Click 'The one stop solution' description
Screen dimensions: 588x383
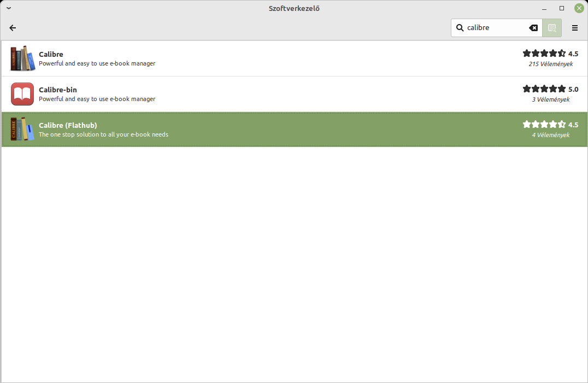(103, 134)
